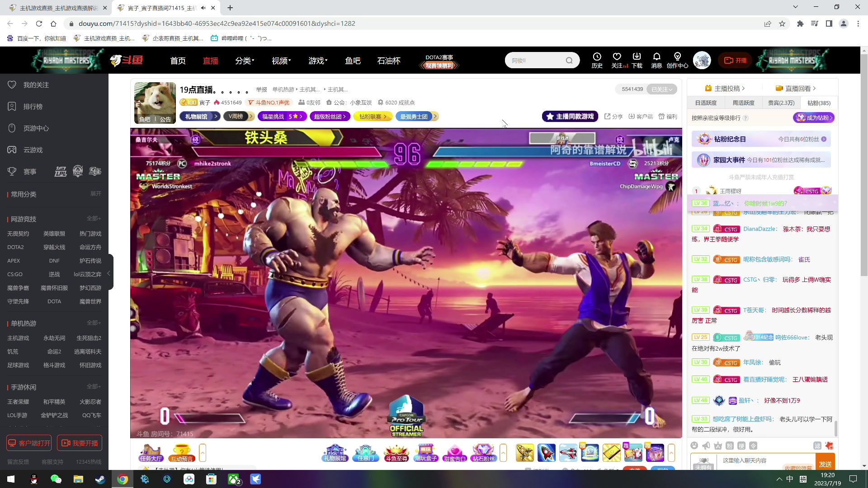
Task: Open 鱼吧 in top navigation
Action: (353, 61)
